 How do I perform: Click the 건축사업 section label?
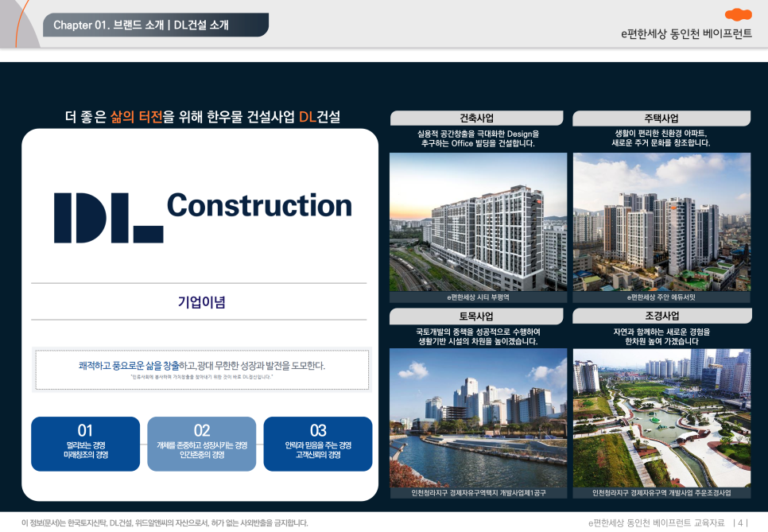click(x=476, y=118)
